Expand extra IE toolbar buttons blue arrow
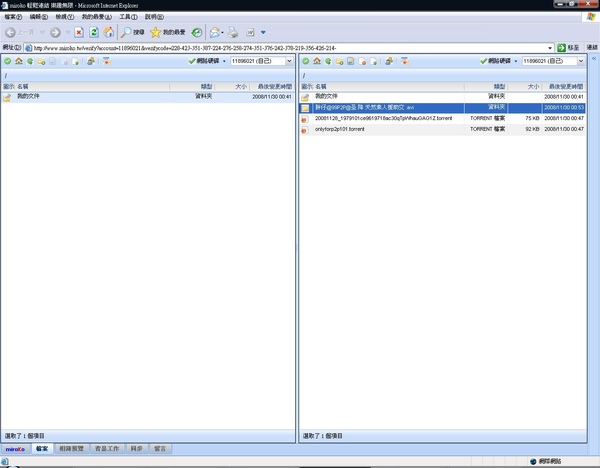Screen dimensions: 600x468 [263, 33]
